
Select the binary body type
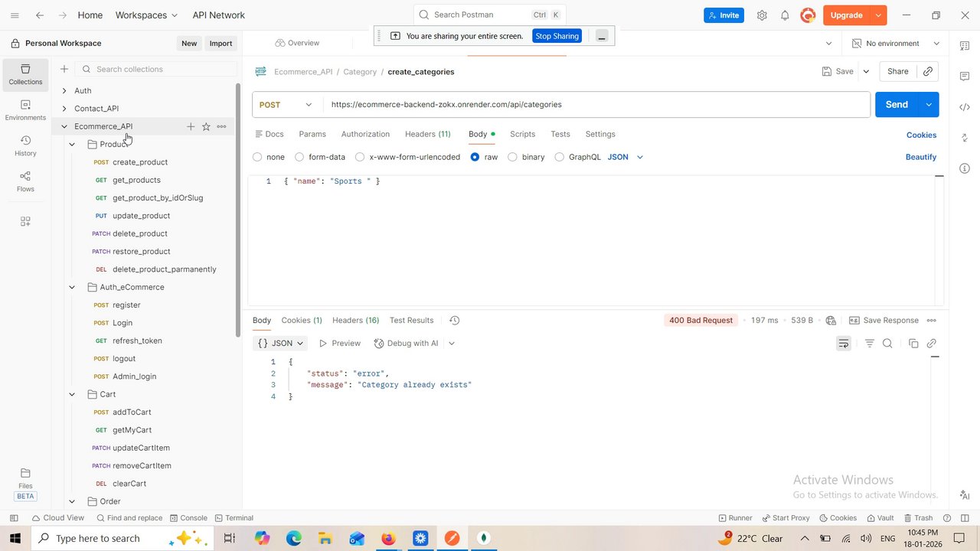(512, 157)
